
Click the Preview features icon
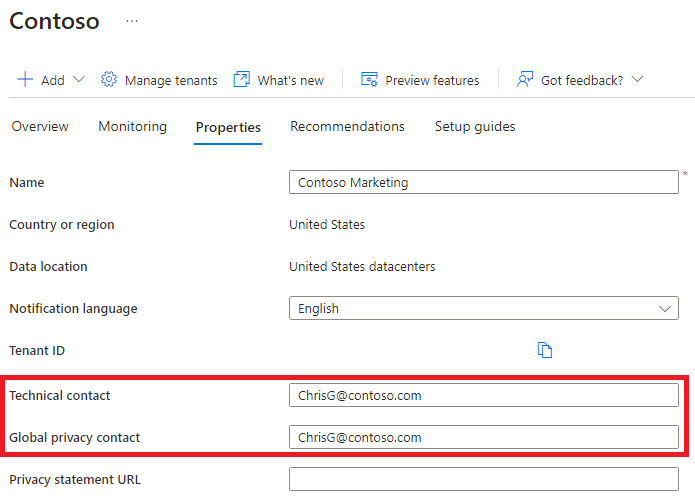(369, 80)
